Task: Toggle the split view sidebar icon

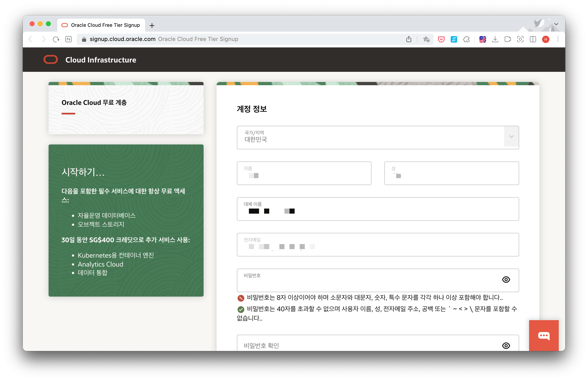Action: 533,39
